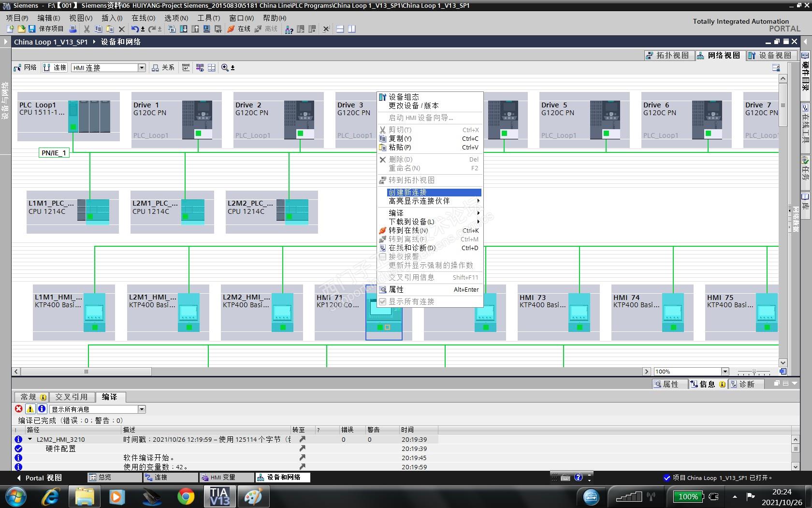Click the go-to arrow for 硬件配置 row
Screen dimensions: 812x508
point(302,449)
